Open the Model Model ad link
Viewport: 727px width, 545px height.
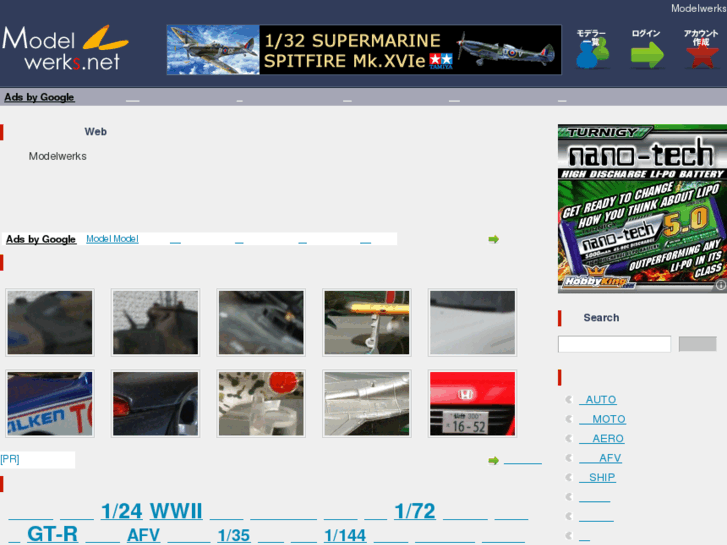[112, 239]
